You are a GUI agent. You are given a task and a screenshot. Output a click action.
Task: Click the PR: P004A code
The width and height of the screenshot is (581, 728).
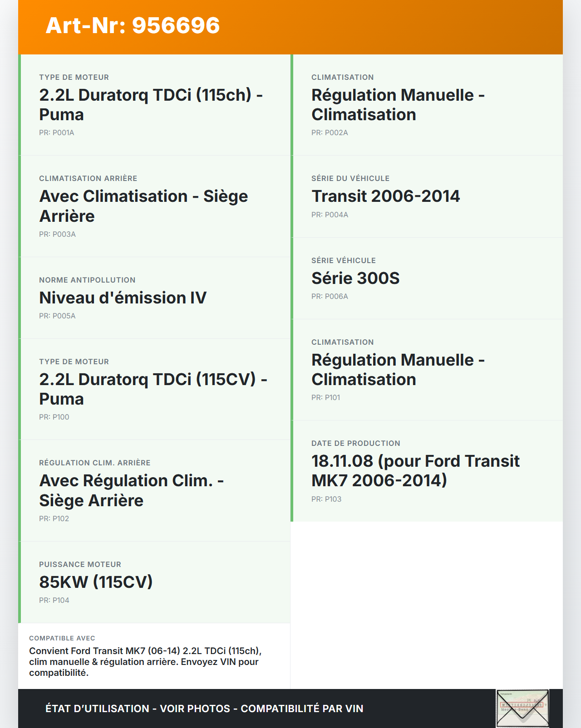330,215
